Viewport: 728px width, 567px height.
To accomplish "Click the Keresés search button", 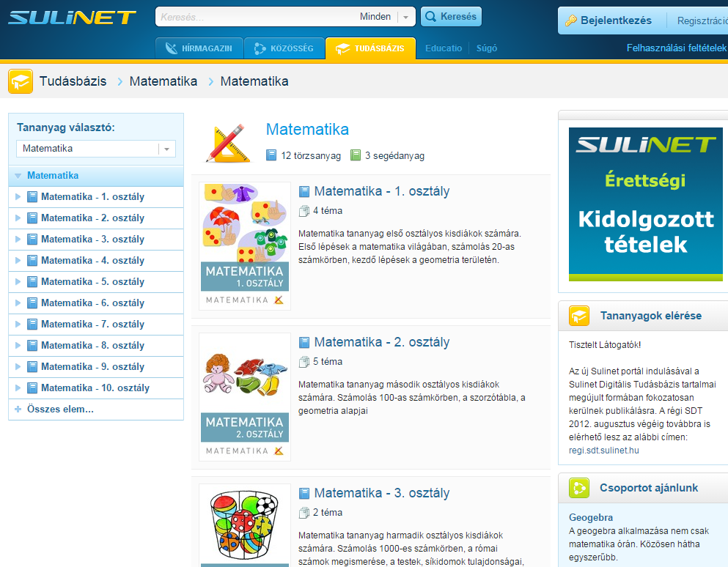I will tap(451, 17).
